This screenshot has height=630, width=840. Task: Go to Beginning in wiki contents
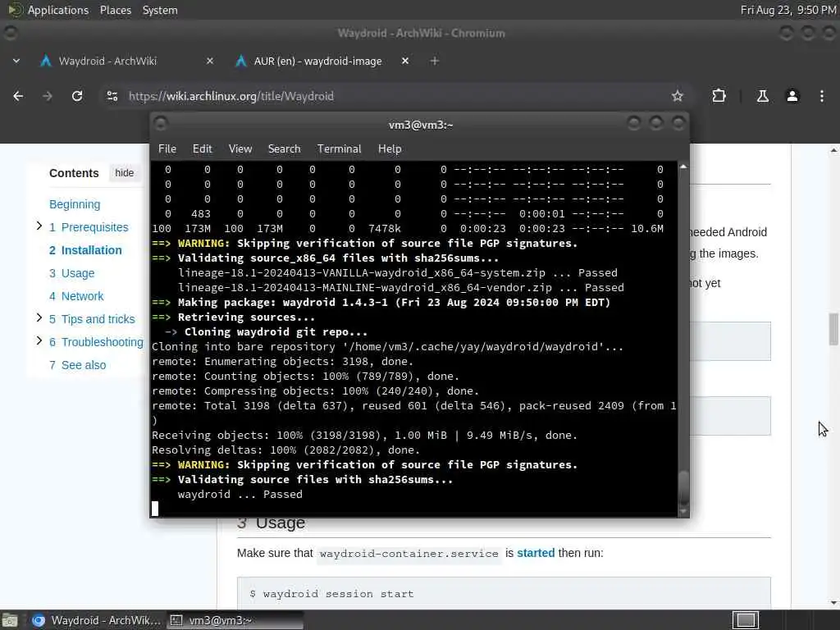75,204
